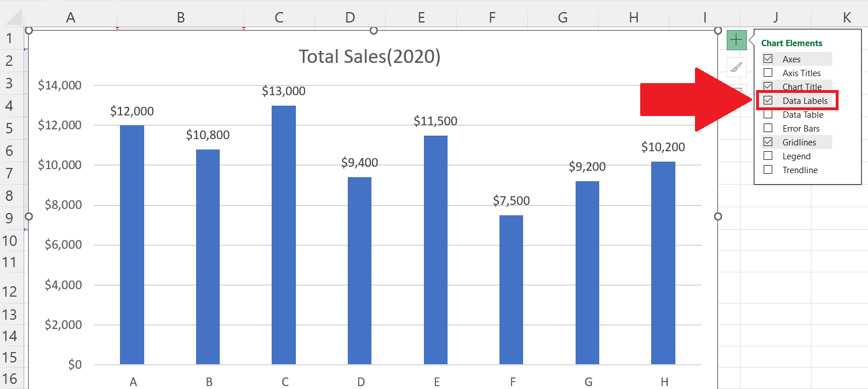This screenshot has height=389, width=868.
Task: Check the Data Table option
Action: point(768,114)
